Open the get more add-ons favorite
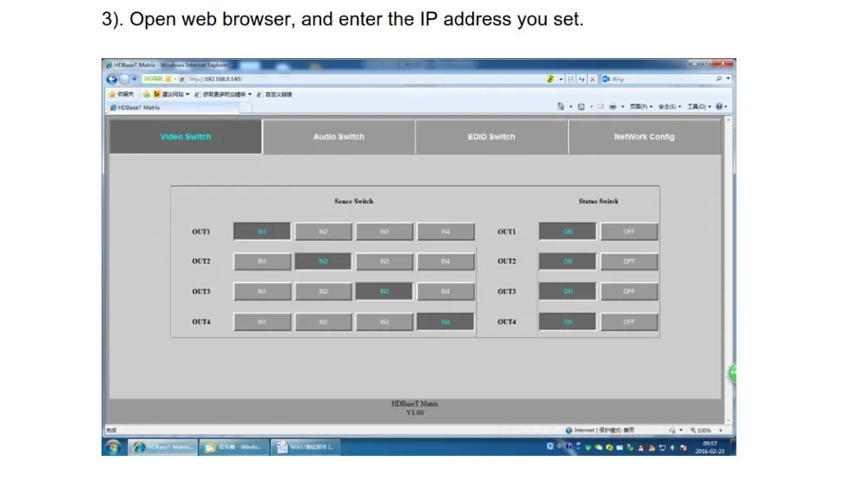The height and width of the screenshot is (482, 868). point(223,94)
